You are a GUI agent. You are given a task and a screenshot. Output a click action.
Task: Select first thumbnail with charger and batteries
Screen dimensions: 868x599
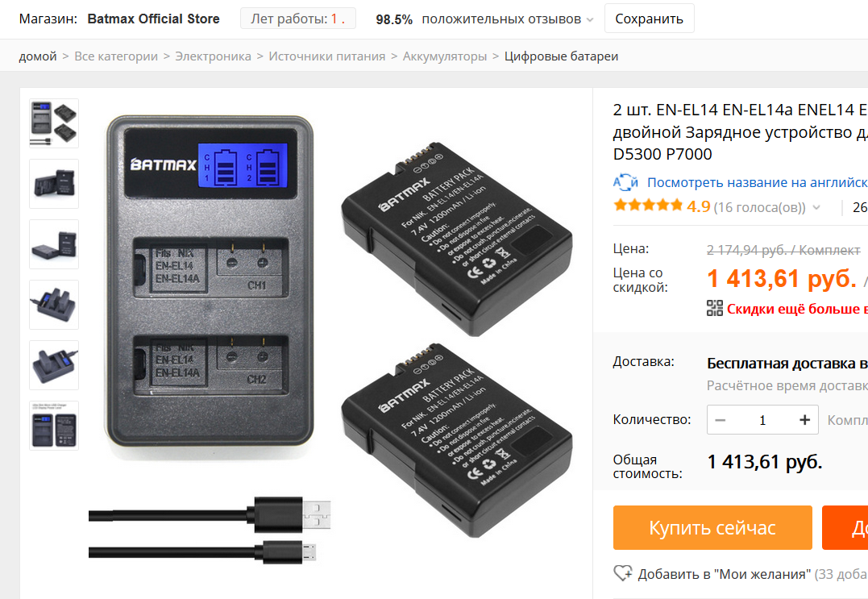click(54, 123)
